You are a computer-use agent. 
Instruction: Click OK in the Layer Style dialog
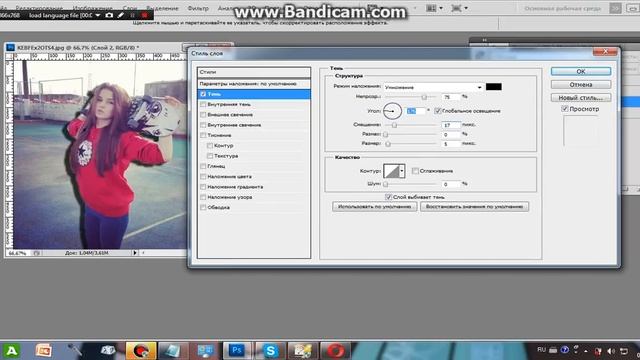click(581, 71)
